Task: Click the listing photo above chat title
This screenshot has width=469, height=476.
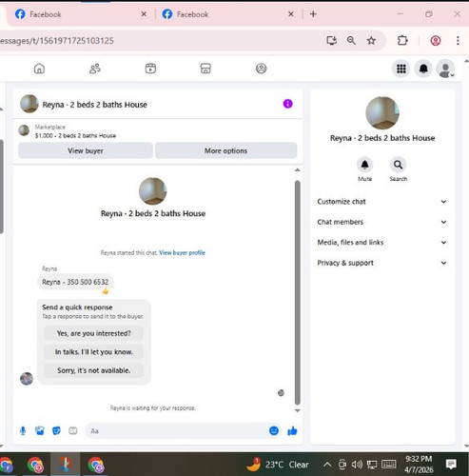Action: click(x=153, y=191)
